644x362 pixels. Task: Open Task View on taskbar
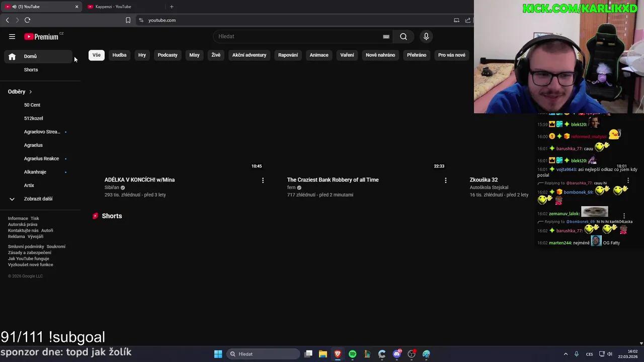click(308, 354)
